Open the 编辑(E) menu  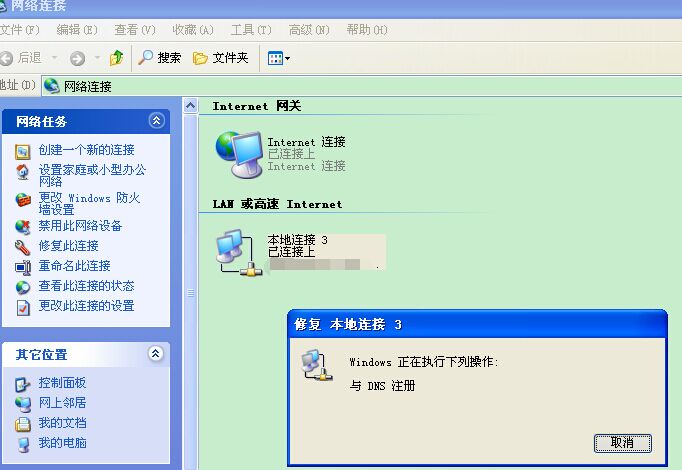77,30
